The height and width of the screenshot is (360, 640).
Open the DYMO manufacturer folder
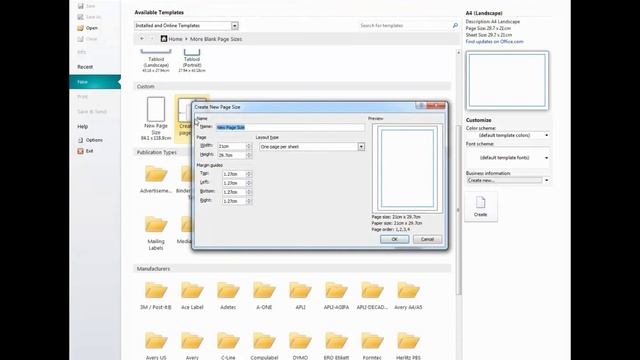(x=300, y=346)
